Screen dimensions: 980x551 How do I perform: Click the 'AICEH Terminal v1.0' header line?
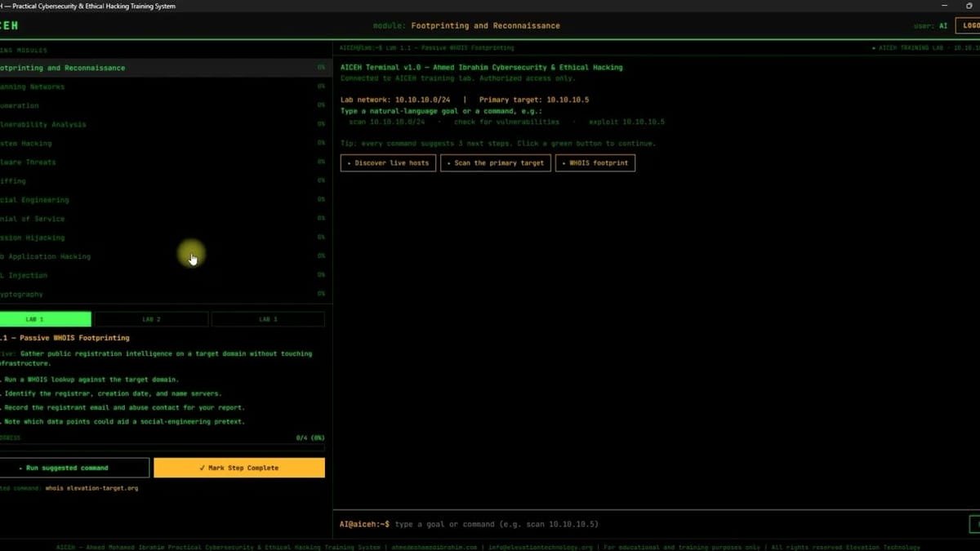[481, 68]
